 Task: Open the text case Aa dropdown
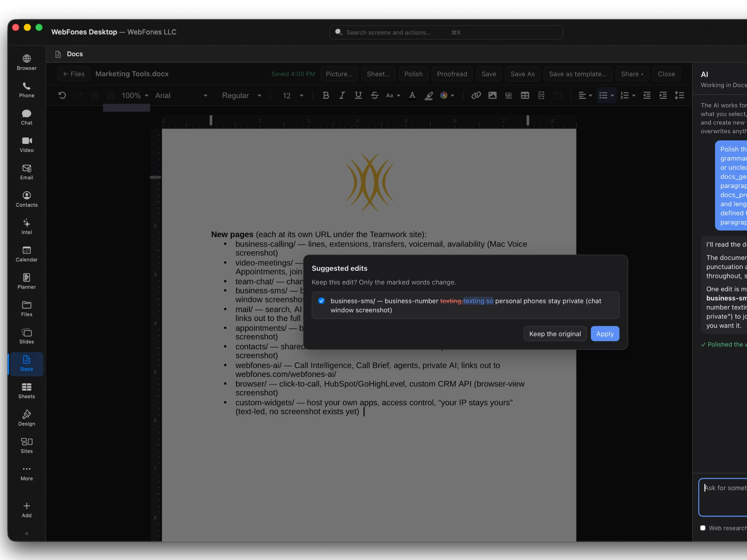393,96
